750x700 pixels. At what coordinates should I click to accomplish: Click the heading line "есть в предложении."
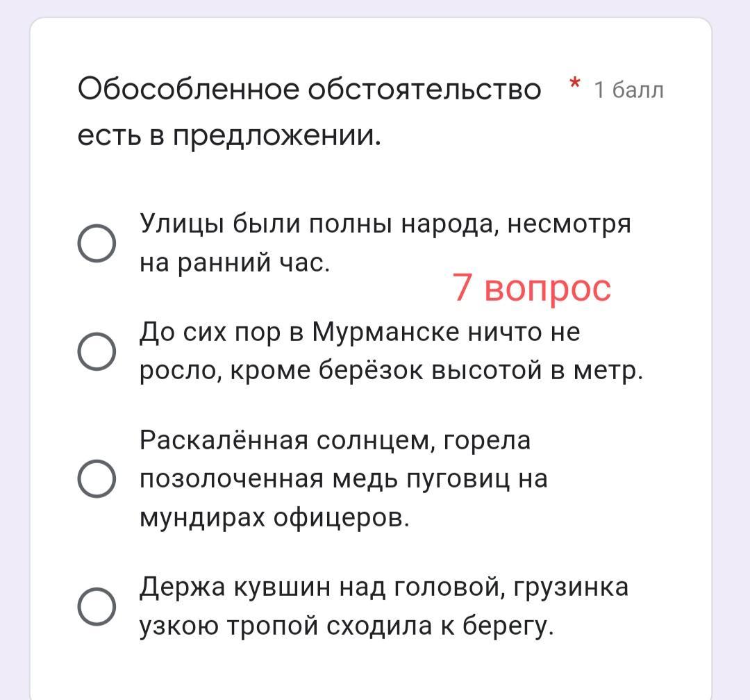[x=230, y=136]
